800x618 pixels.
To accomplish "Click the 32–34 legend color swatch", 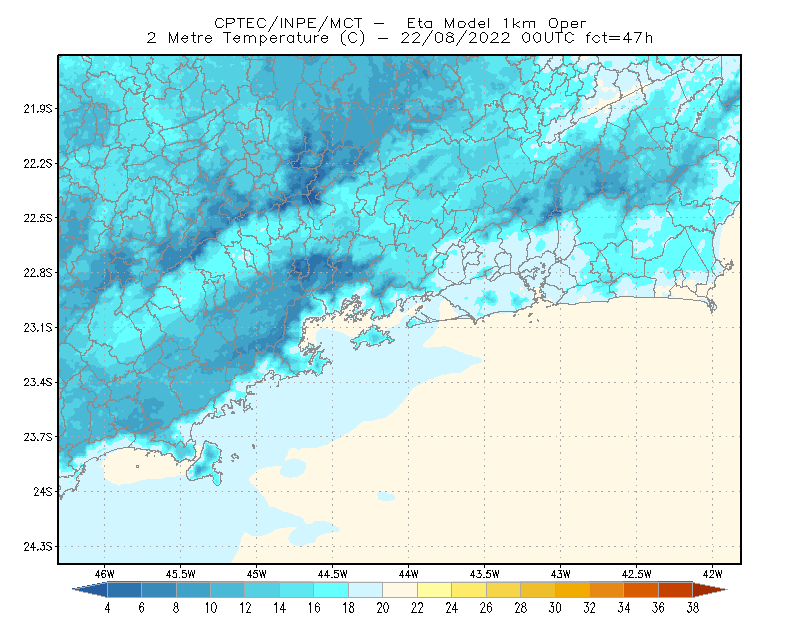I will (607, 590).
